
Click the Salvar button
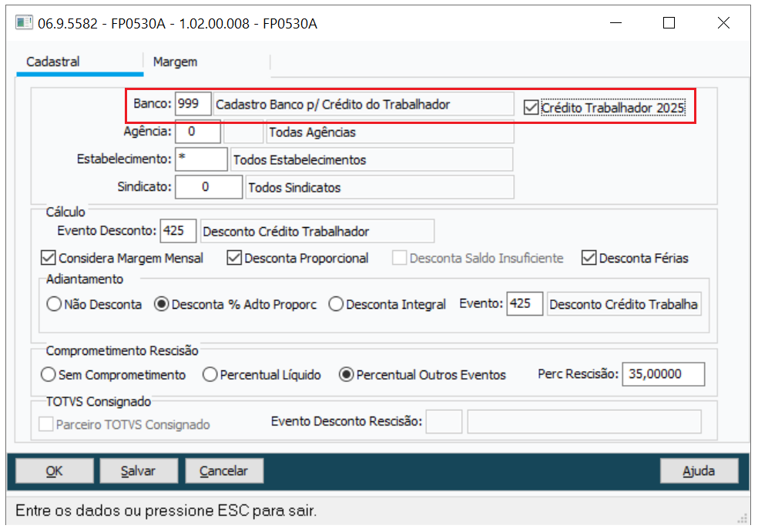139,470
